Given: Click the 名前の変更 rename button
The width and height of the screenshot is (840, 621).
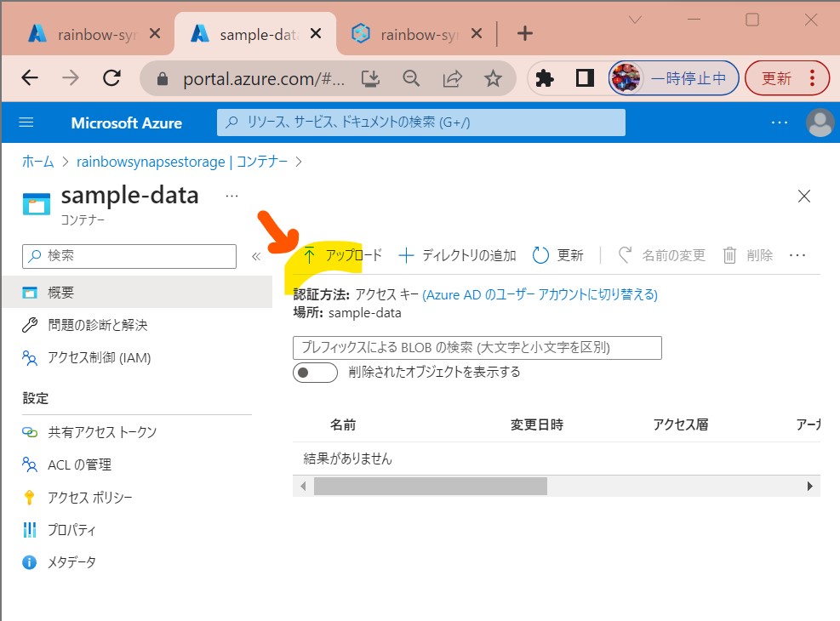Looking at the screenshot, I should [x=662, y=255].
